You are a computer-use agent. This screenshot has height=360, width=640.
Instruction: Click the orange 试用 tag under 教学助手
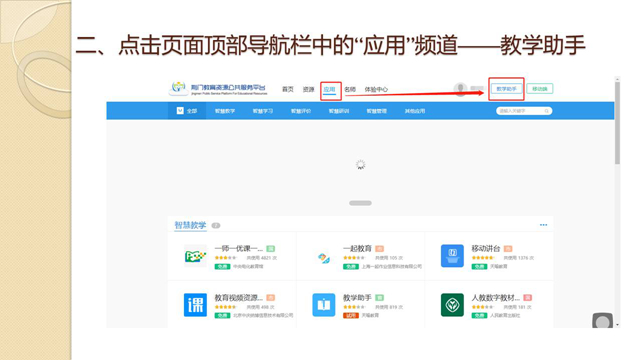pyautogui.click(x=351, y=316)
